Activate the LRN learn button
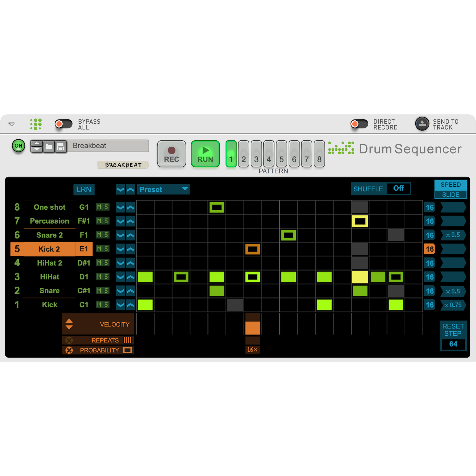Image resolution: width=476 pixels, height=476 pixels. point(84,189)
